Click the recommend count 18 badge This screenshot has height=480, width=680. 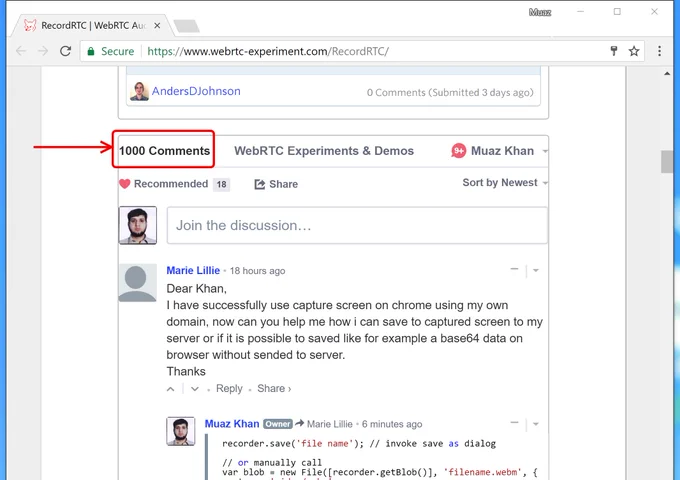[221, 184]
